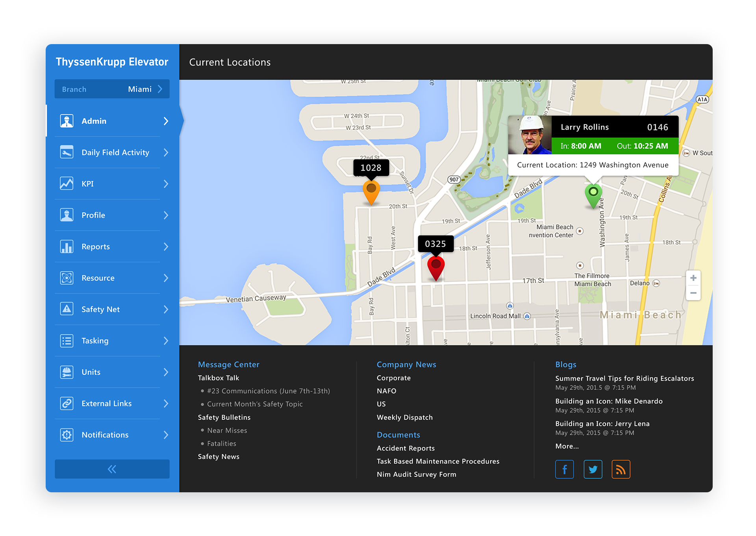Open the Twitter social icon

593,469
